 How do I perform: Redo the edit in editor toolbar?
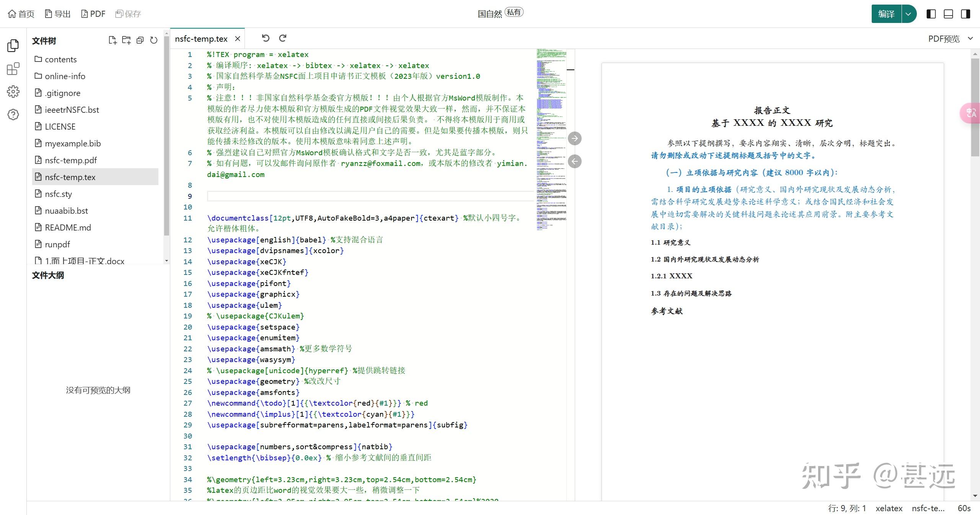pos(283,38)
